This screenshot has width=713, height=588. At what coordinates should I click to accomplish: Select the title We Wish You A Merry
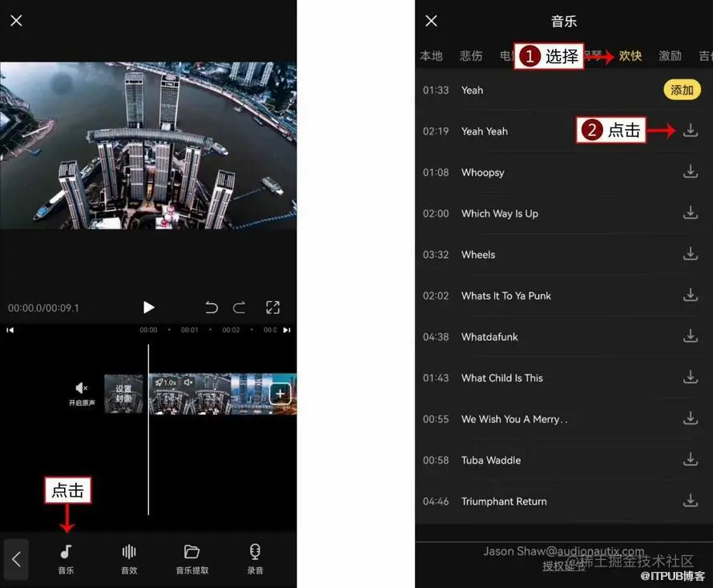514,419
